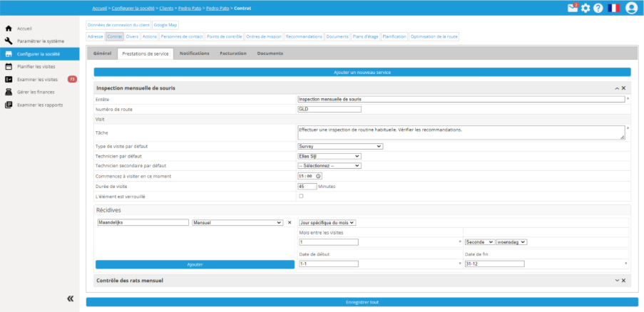Screen dimensions: 644x312
Task: Switch to the Facturation tab
Action: click(233, 53)
